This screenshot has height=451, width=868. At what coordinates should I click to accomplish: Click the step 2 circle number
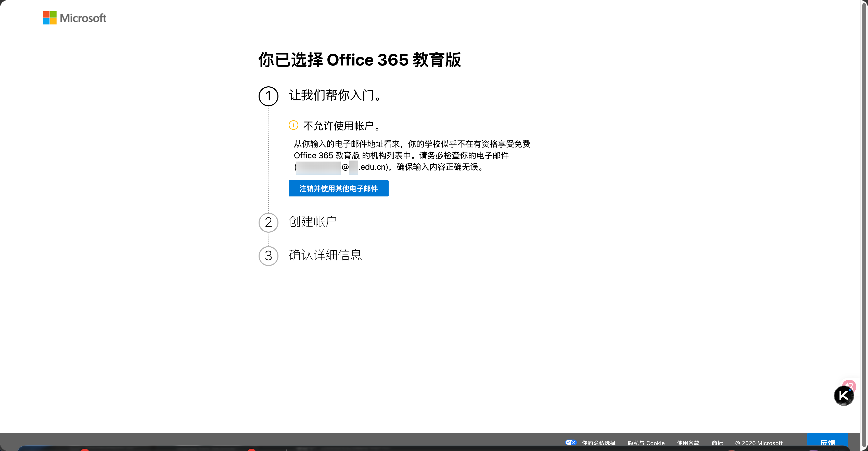(x=268, y=223)
